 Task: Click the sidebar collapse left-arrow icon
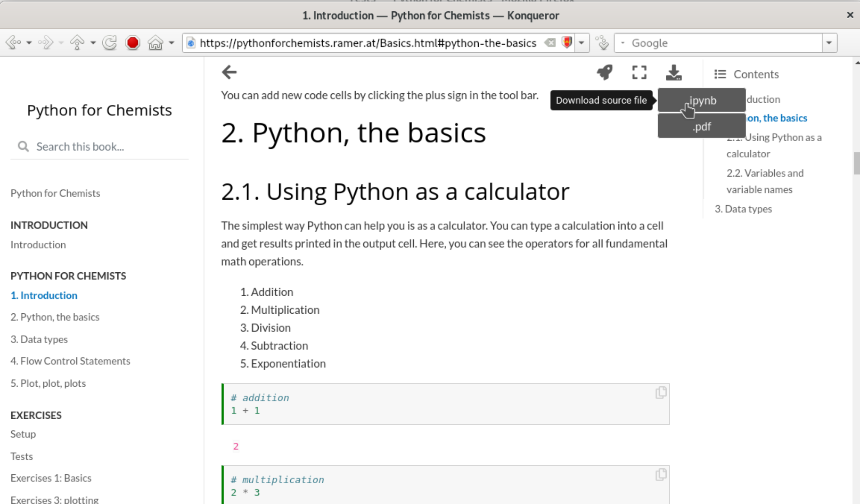click(x=229, y=72)
